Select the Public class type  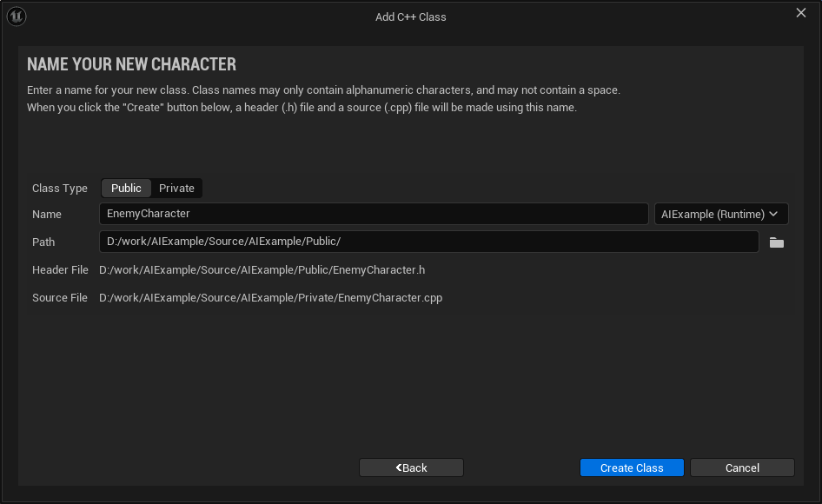point(126,189)
